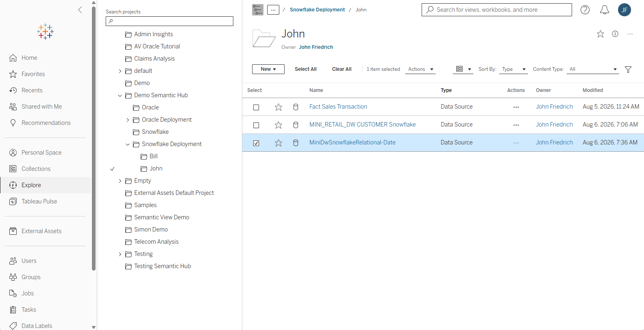Click the Explore compass icon
Image resolution: width=644 pixels, height=330 pixels.
tap(13, 185)
